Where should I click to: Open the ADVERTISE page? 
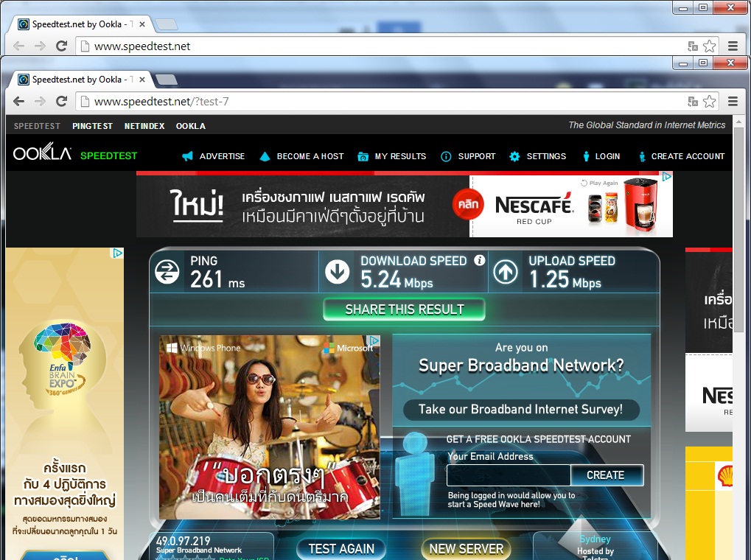coord(222,156)
